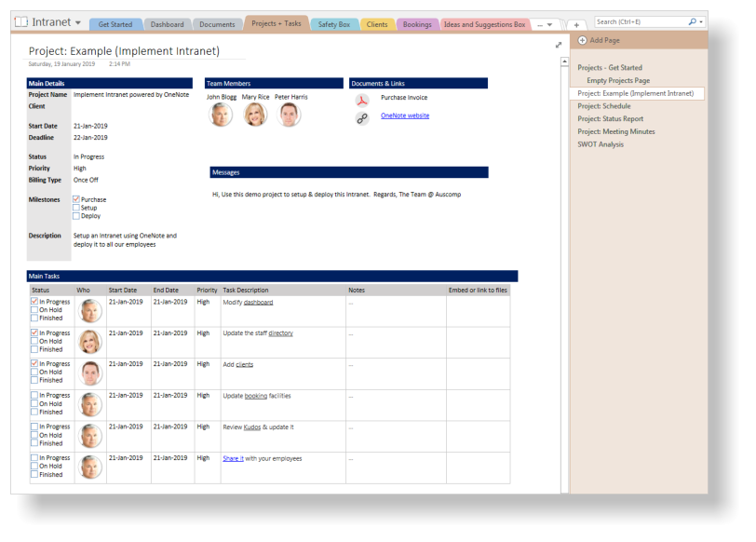Open the SWOT Analysis page

[601, 144]
